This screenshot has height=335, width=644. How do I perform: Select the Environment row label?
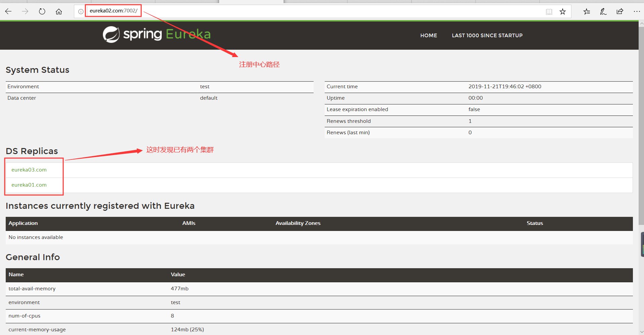(23, 87)
